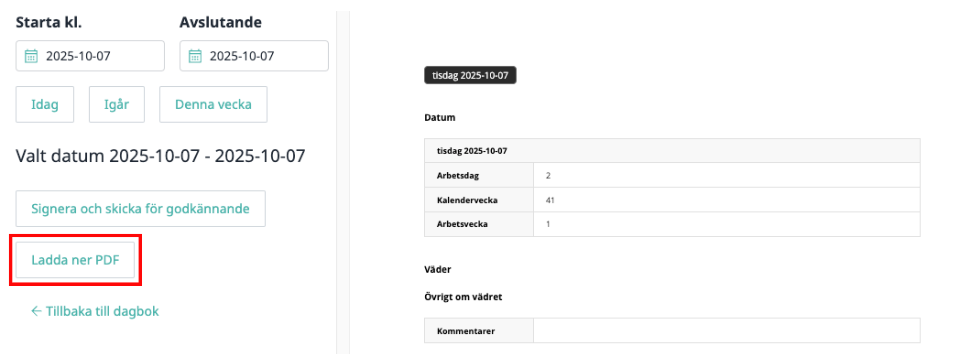Viewport: 980px width, 354px height.
Task: Click the back arrow beside Tillbaka till dagbok
Action: (36, 311)
